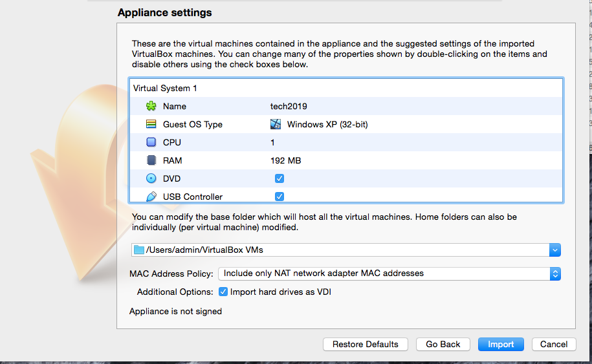Click the green clover Name icon
The image size is (592, 364).
click(x=151, y=106)
